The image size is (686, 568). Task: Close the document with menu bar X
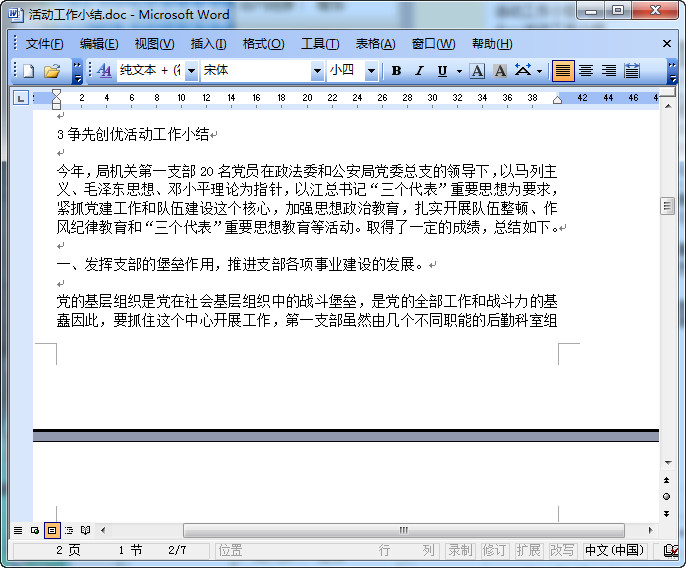click(667, 44)
